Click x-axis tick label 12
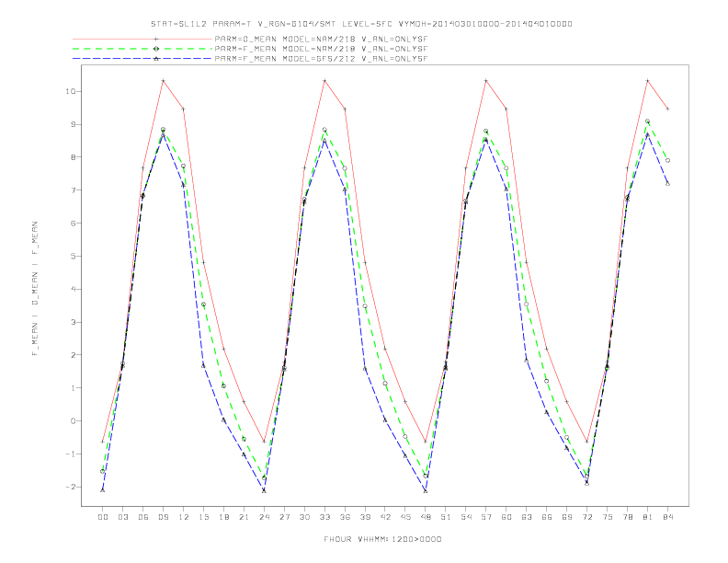The width and height of the screenshot is (728, 563). 184,517
